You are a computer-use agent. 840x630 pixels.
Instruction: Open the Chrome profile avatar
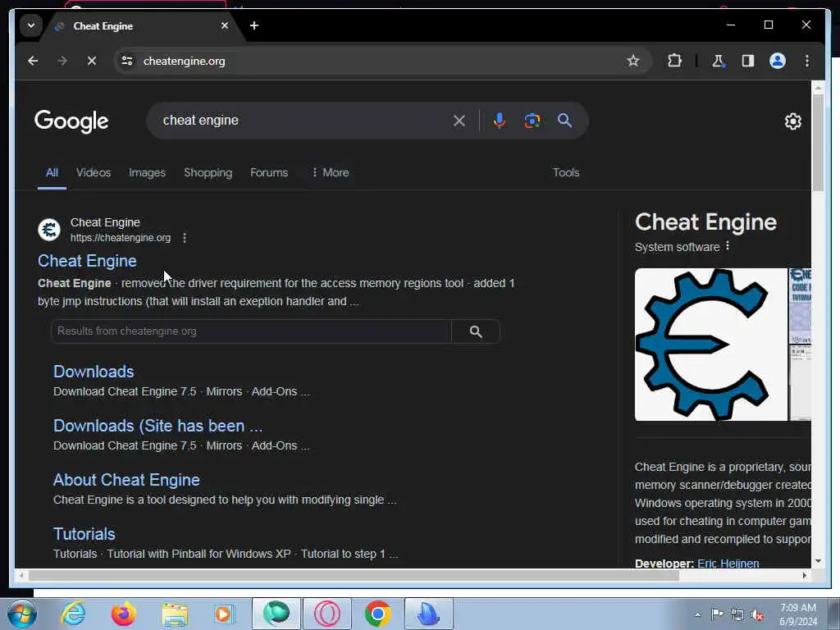(778, 61)
